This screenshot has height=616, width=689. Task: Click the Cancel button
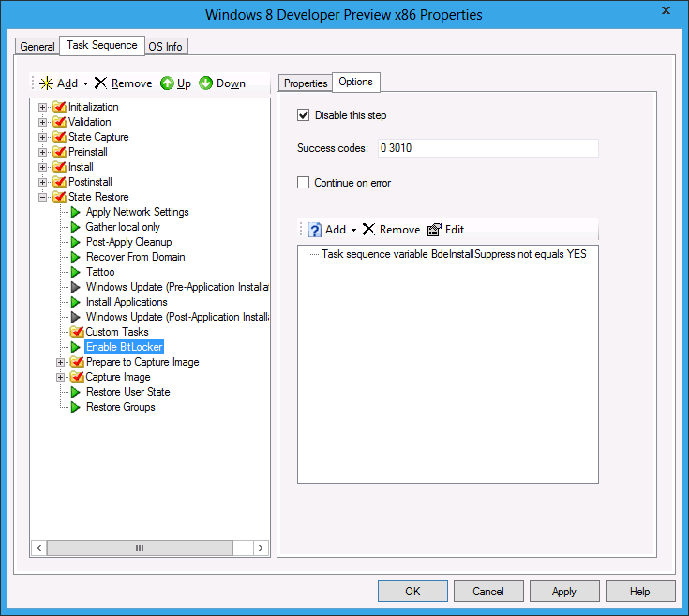coord(488,591)
